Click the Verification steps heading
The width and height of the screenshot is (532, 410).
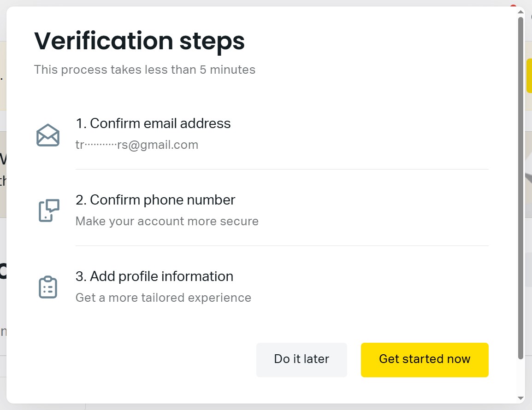click(x=139, y=41)
